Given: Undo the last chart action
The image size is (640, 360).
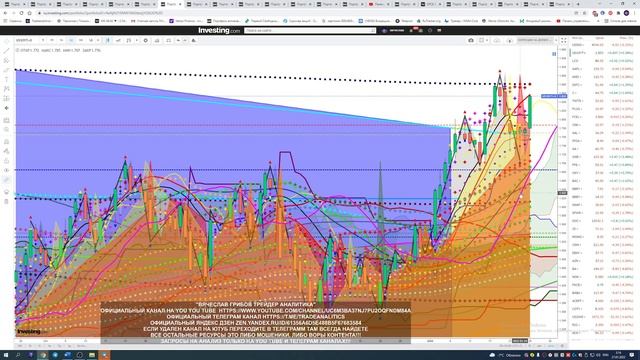Looking at the screenshot, I should click(x=178, y=40).
